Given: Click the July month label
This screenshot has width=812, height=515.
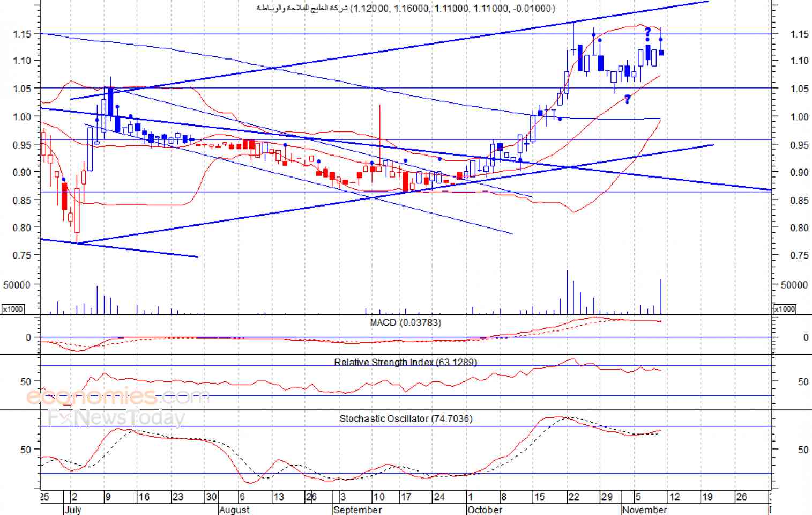Looking at the screenshot, I should click(x=73, y=510).
